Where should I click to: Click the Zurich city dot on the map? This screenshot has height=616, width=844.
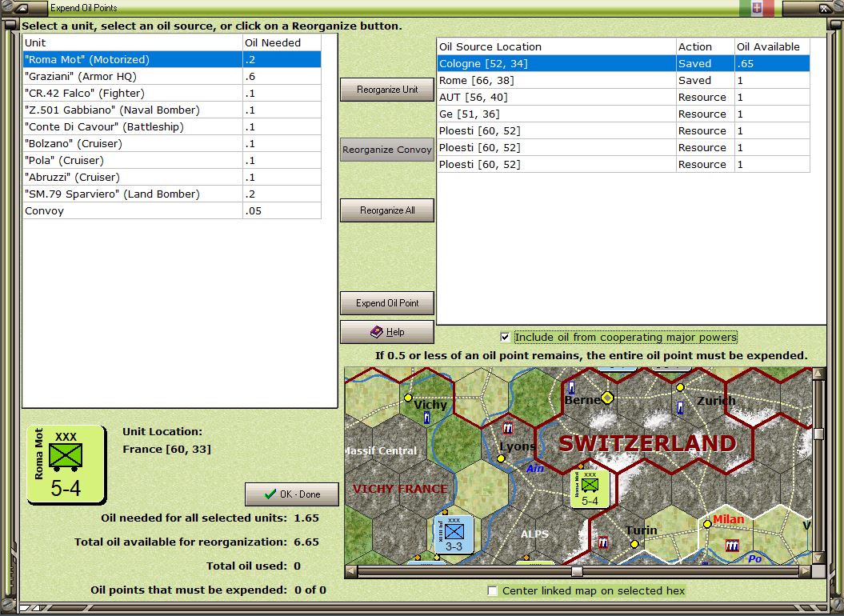point(680,387)
